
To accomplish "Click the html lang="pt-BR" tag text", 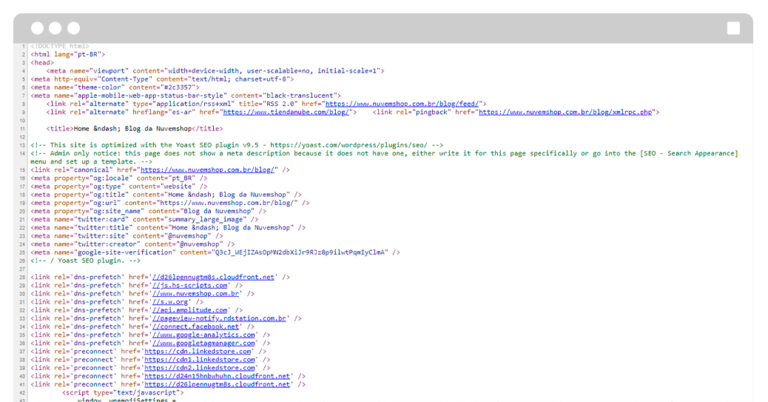I will click(x=68, y=54).
